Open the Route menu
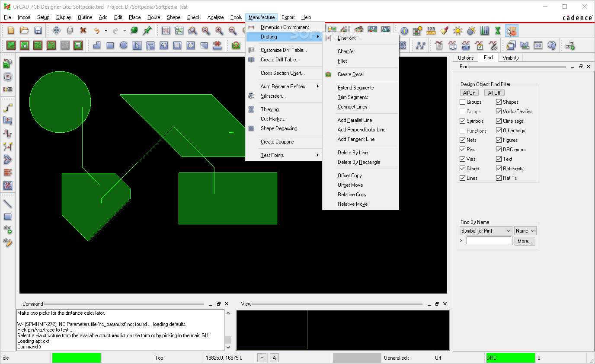This screenshot has height=364, width=595. pyautogui.click(x=154, y=17)
